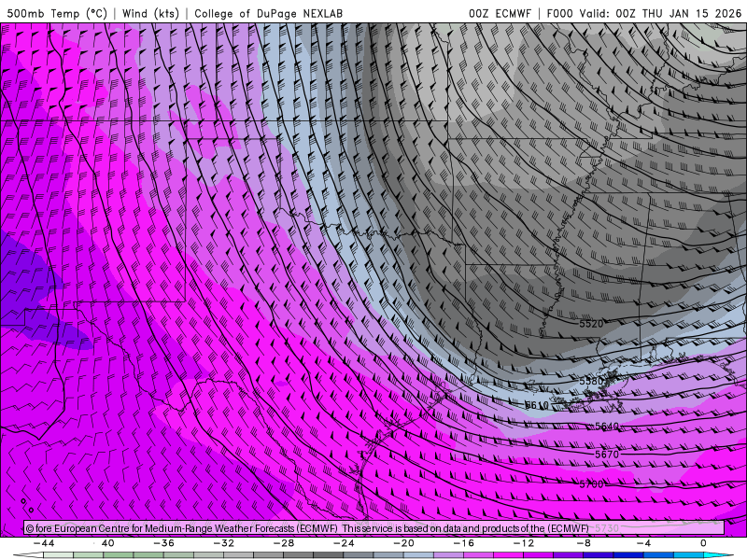The height and width of the screenshot is (560, 747).
Task: Select the -28 tick on the temperature legend
Action: (x=283, y=542)
